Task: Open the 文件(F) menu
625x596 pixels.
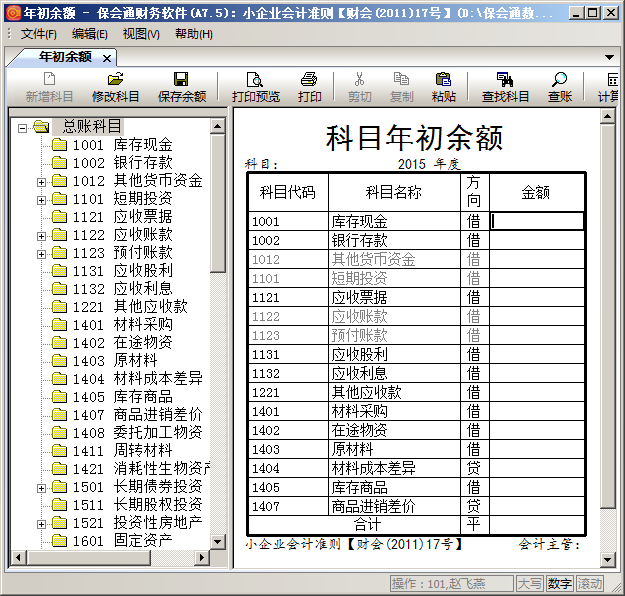Action: [40, 34]
